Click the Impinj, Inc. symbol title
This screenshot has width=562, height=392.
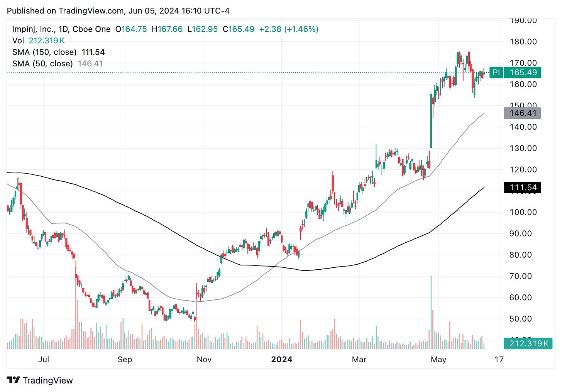point(61,29)
